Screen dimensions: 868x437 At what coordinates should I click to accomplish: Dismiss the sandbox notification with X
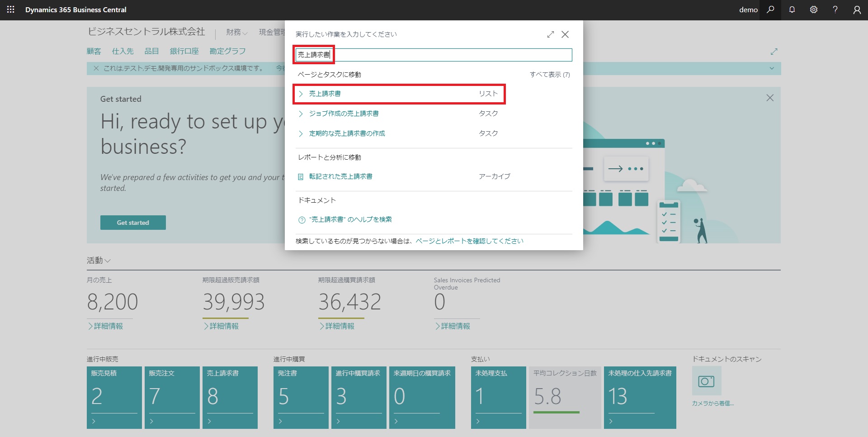(96, 68)
